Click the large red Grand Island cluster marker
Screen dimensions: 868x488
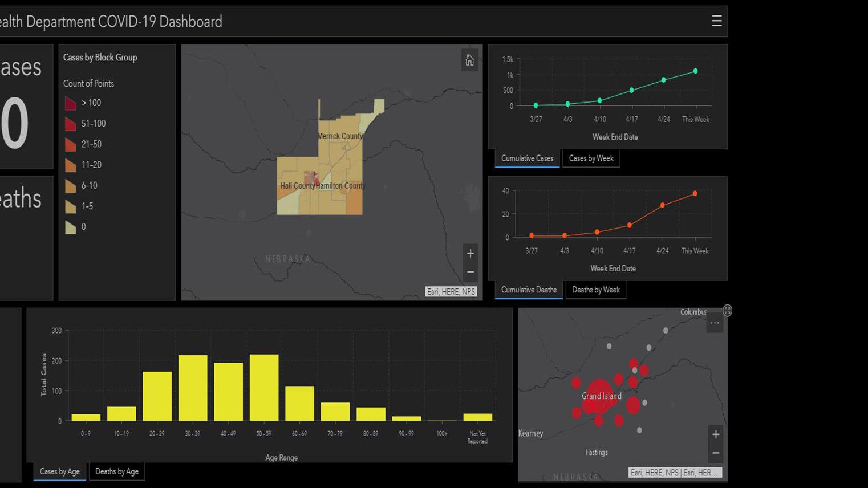click(x=598, y=395)
